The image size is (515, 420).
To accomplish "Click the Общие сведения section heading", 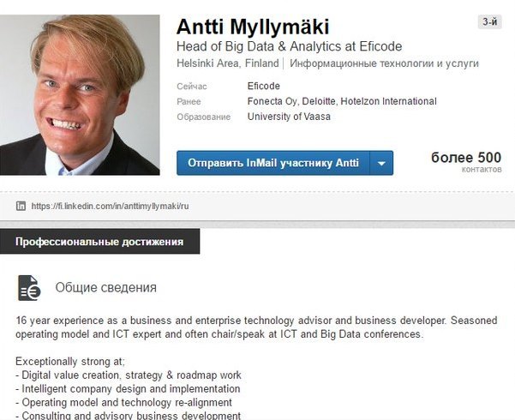I will point(105,288).
